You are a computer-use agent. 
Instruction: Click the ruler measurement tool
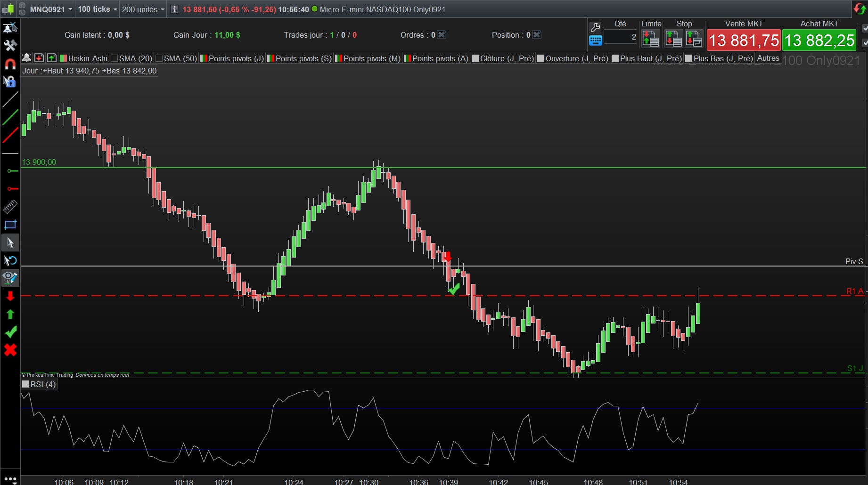[x=10, y=206]
